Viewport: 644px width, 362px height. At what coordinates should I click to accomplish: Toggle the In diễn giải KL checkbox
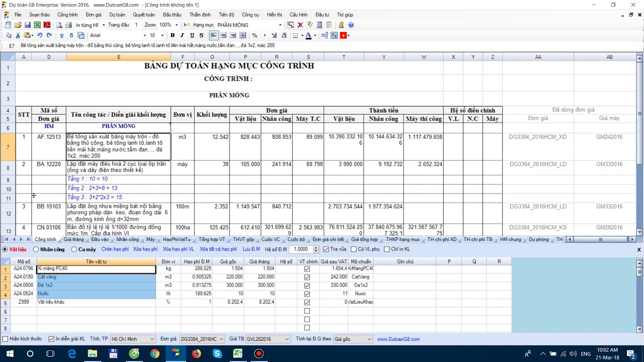51,339
